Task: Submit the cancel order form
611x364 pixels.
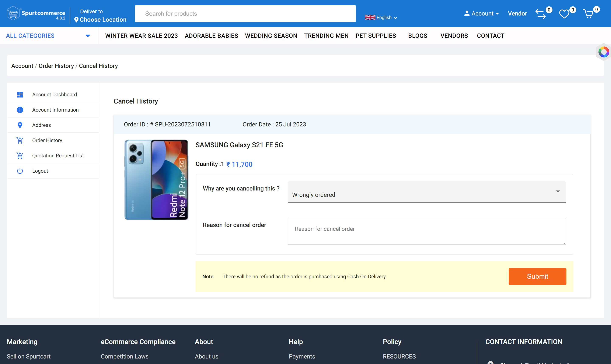Action: pyautogui.click(x=537, y=276)
